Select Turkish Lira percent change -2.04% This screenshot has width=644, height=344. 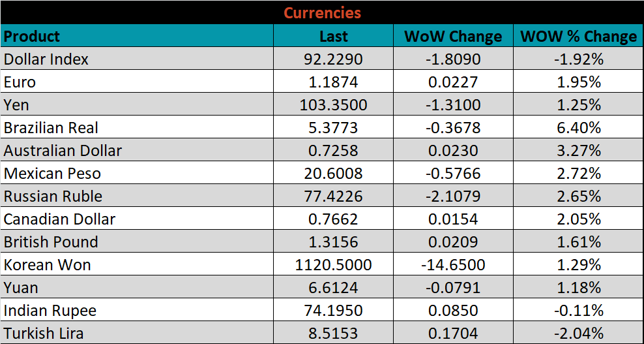coord(578,334)
